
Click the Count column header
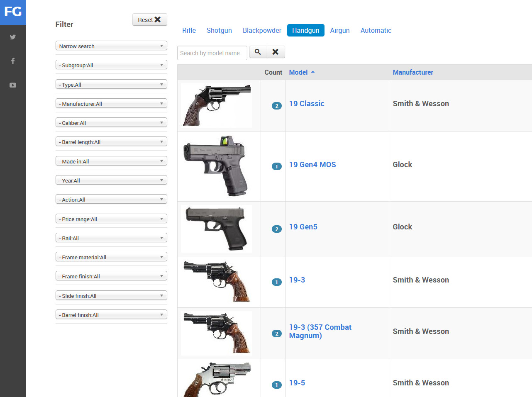(273, 72)
